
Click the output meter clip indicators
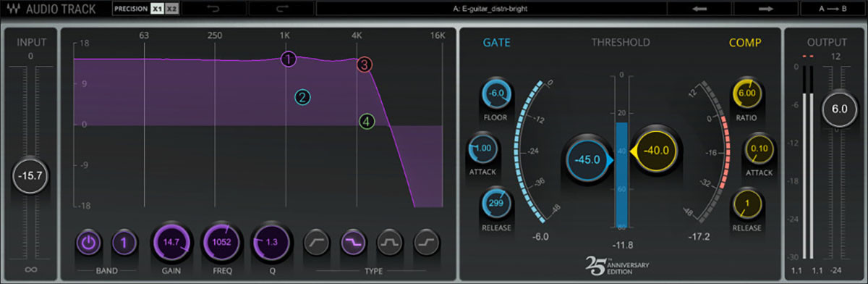point(809,56)
